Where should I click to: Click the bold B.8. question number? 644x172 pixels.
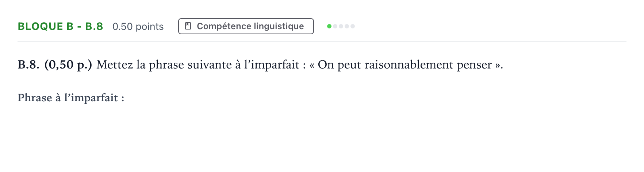(x=28, y=64)
